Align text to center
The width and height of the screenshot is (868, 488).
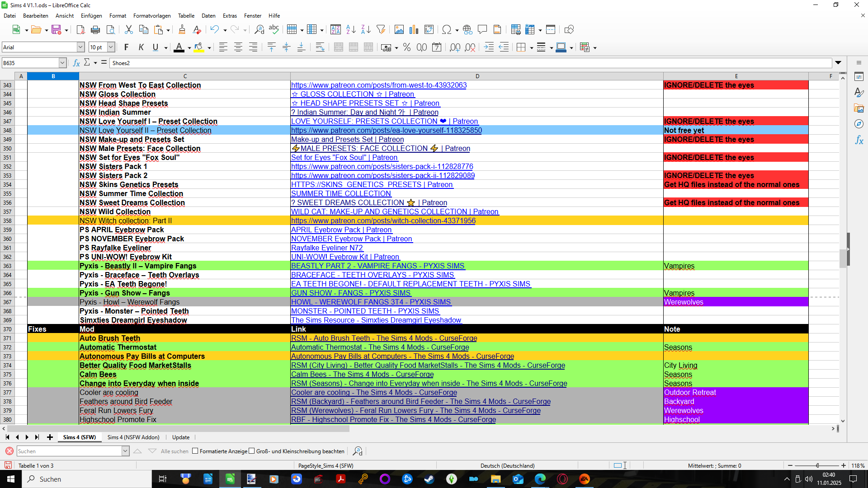(x=238, y=47)
